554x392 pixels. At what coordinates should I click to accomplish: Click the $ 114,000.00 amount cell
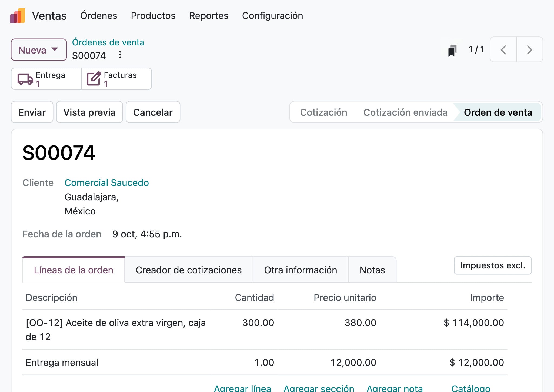pos(474,323)
